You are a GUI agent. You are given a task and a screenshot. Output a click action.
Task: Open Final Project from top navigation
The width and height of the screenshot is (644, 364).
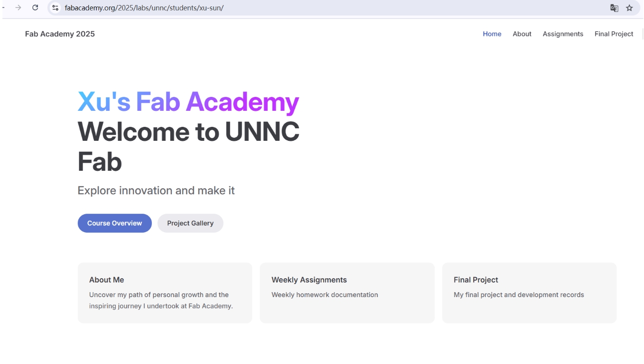click(614, 34)
